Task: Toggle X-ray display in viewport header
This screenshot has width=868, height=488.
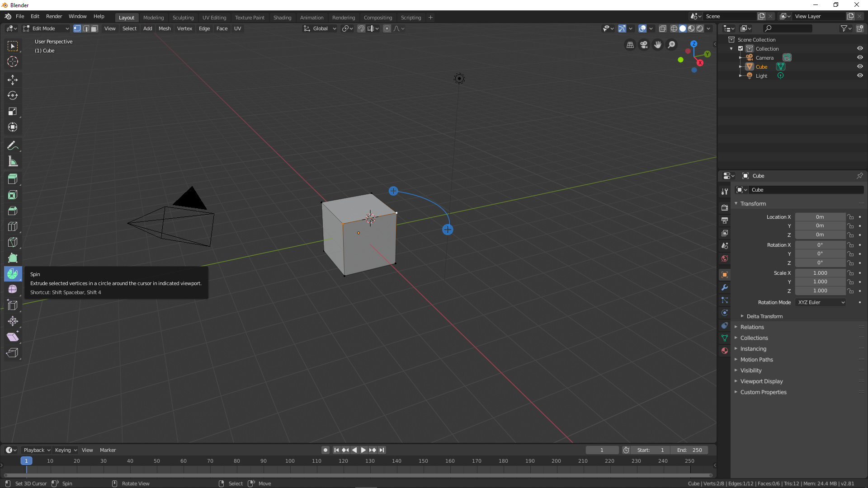Action: pyautogui.click(x=663, y=28)
